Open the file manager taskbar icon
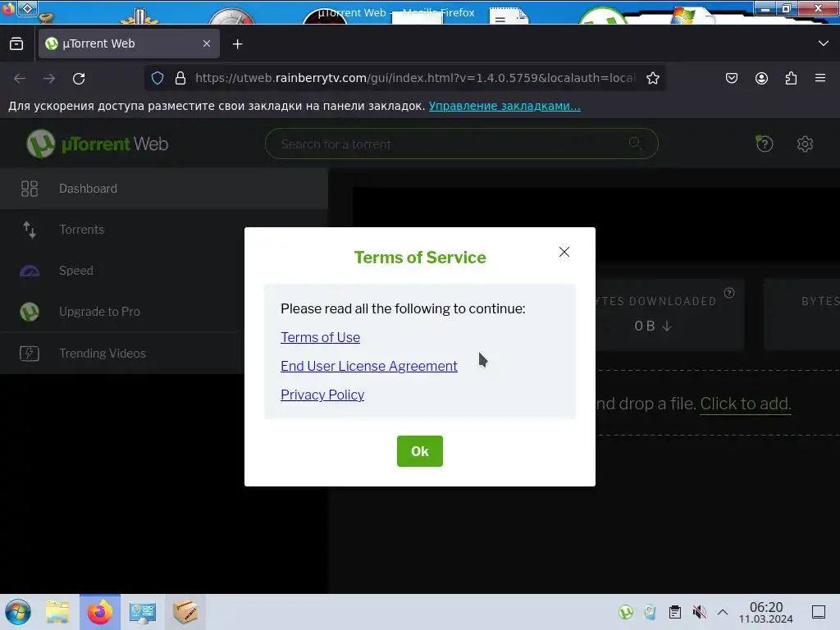 (x=57, y=612)
